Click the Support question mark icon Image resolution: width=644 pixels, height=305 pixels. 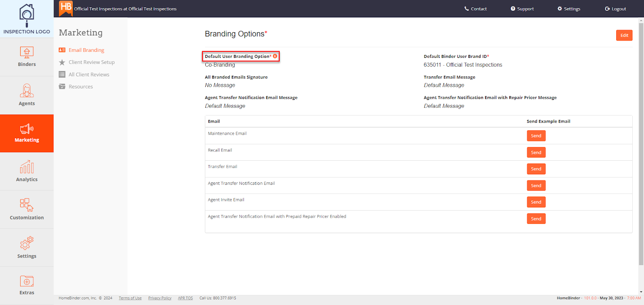(513, 8)
